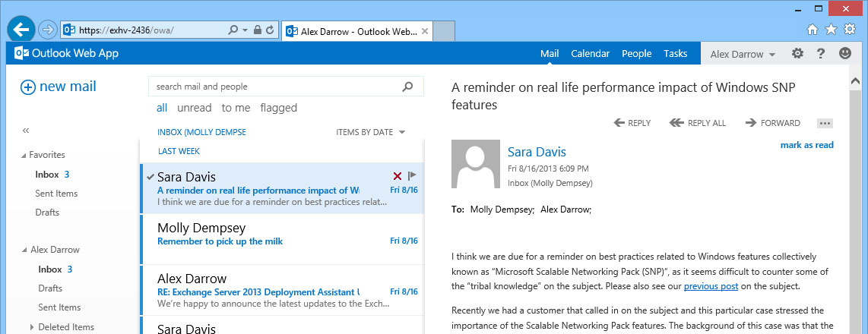Image resolution: width=868 pixels, height=334 pixels.
Task: Open a new browser tab
Action: click(443, 31)
